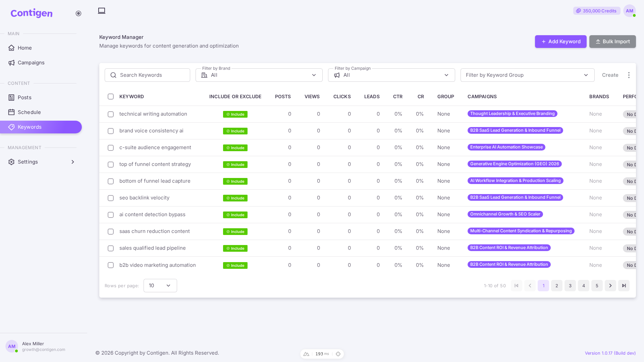Viewport: 644px width, 362px height.
Task: Open the Filter by Keyword Group dropdown
Action: tap(527, 75)
